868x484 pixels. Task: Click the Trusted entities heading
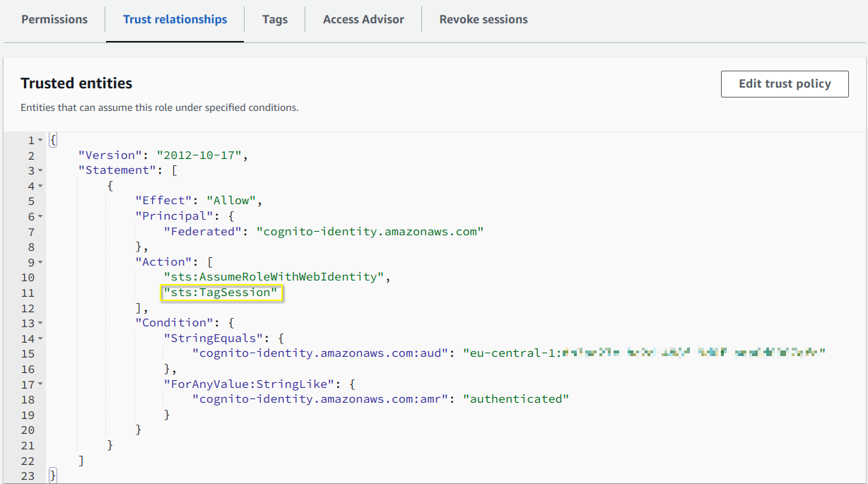(x=76, y=83)
